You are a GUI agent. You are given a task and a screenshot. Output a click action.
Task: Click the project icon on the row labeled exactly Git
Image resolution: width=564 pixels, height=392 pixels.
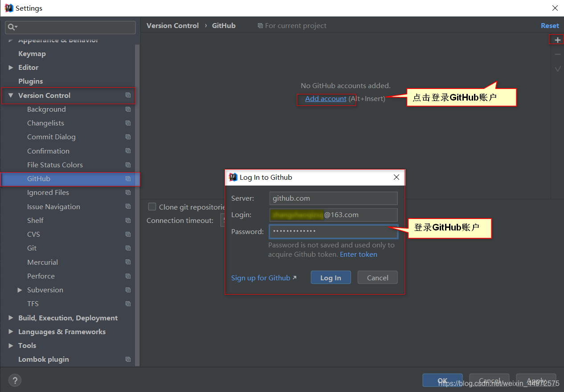pyautogui.click(x=128, y=248)
